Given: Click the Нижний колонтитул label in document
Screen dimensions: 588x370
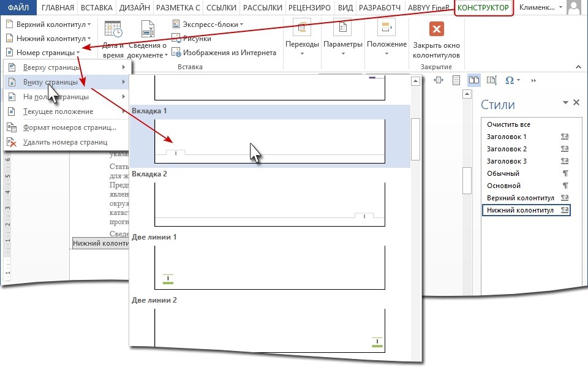Looking at the screenshot, I should pyautogui.click(x=100, y=243).
